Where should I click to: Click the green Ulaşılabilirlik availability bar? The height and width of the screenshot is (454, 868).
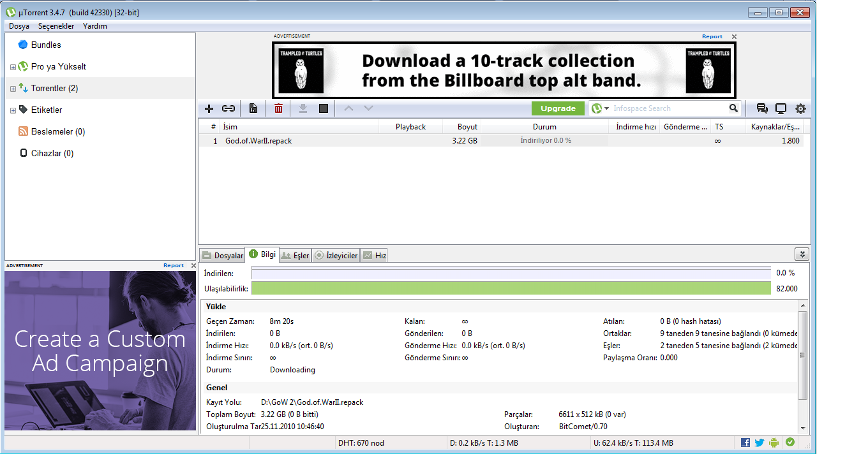pyautogui.click(x=511, y=288)
